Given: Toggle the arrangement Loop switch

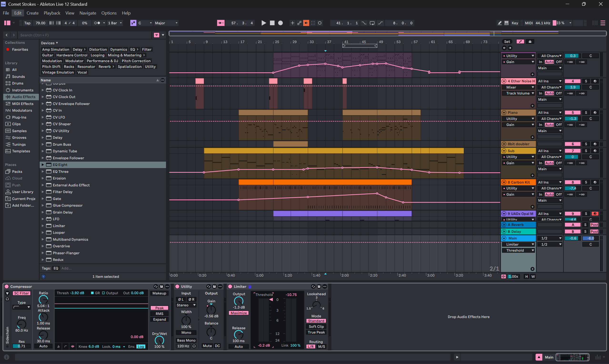Looking at the screenshot, I should [372, 23].
